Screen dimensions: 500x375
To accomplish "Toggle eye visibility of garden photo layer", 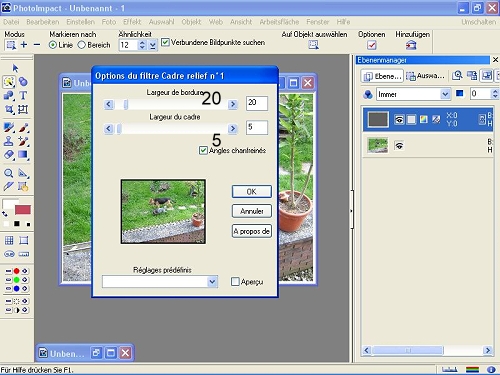I will click(x=399, y=145).
